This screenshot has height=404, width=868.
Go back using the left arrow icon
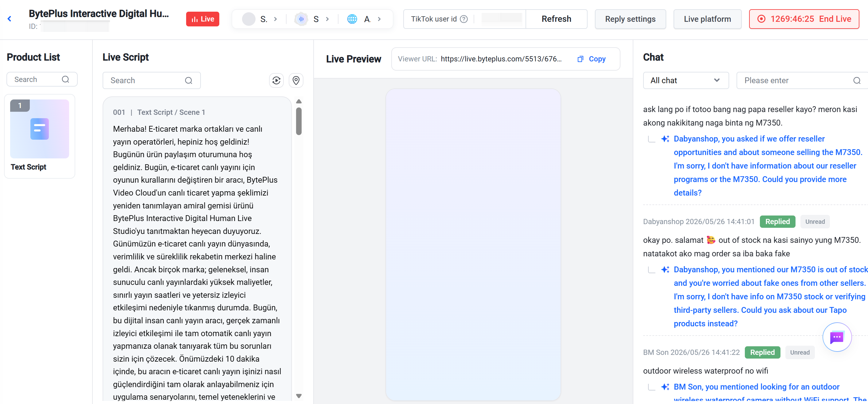coord(10,19)
